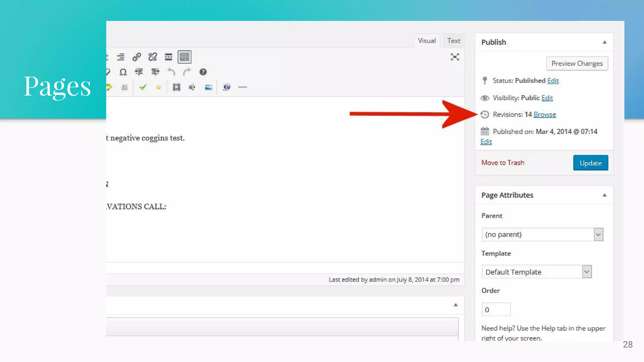Browse the 14 revisions link

pyautogui.click(x=545, y=114)
